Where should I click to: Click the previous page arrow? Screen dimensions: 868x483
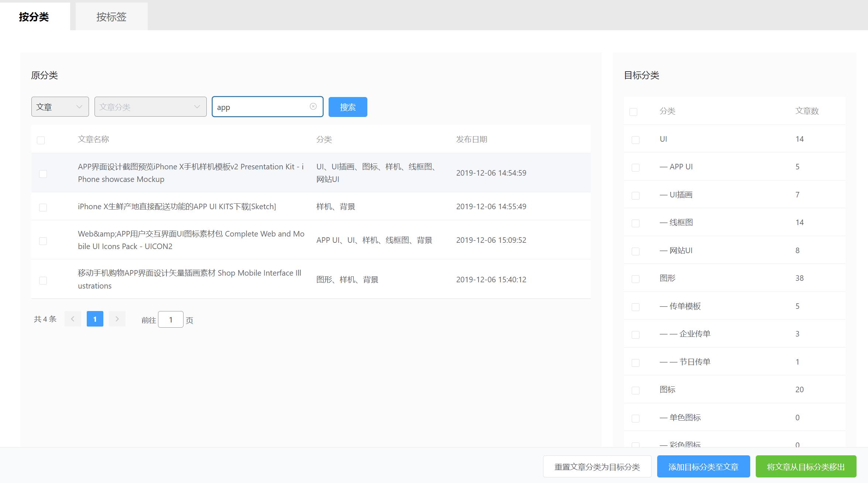tap(73, 319)
